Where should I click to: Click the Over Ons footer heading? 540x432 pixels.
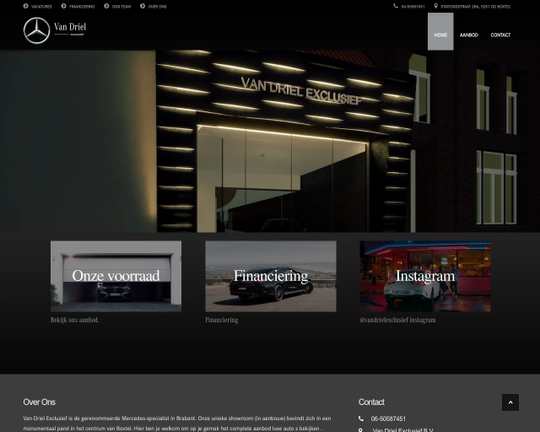click(x=39, y=402)
